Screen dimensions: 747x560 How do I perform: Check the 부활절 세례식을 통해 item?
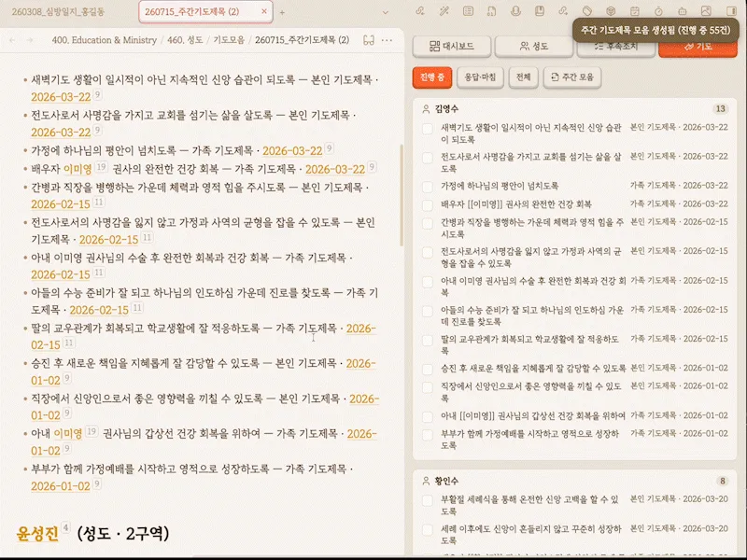tap(428, 500)
